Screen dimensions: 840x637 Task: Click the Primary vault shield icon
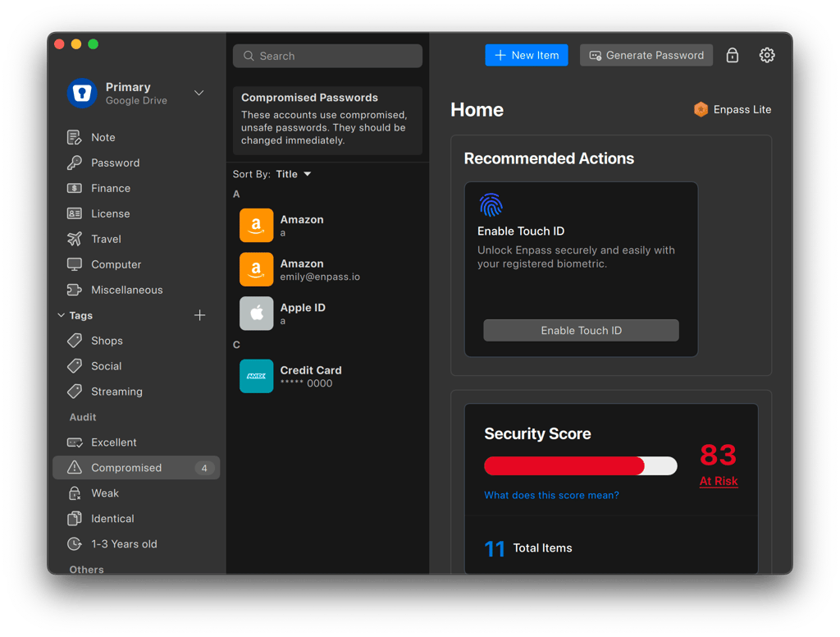(82, 94)
